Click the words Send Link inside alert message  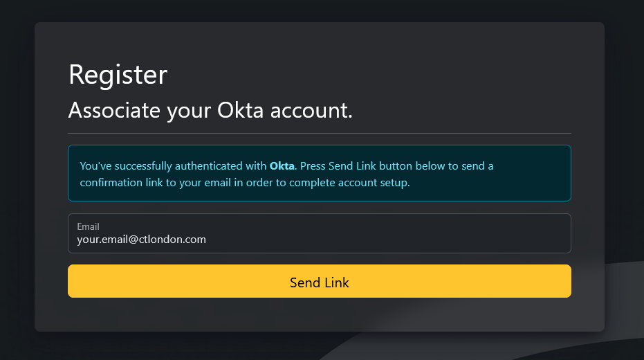352,166
